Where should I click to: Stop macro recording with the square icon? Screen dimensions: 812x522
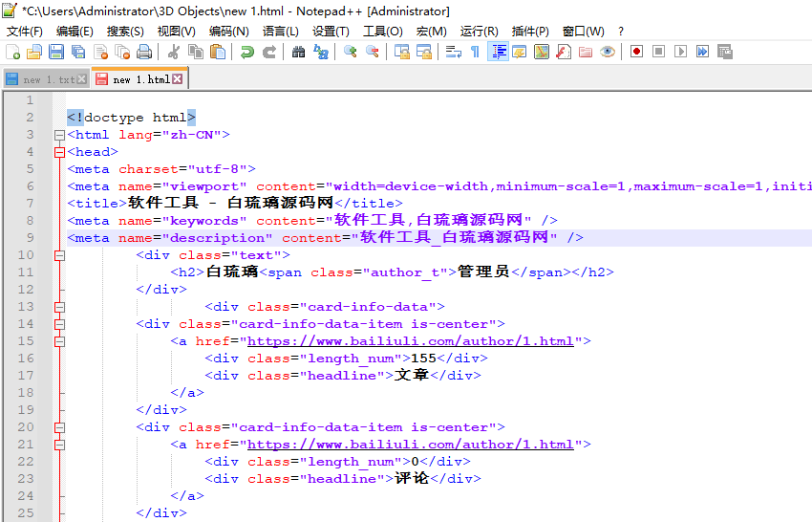[x=658, y=52]
